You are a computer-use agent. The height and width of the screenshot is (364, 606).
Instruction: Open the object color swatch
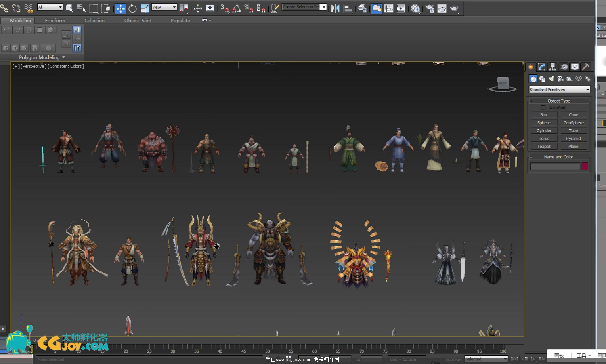(x=585, y=166)
